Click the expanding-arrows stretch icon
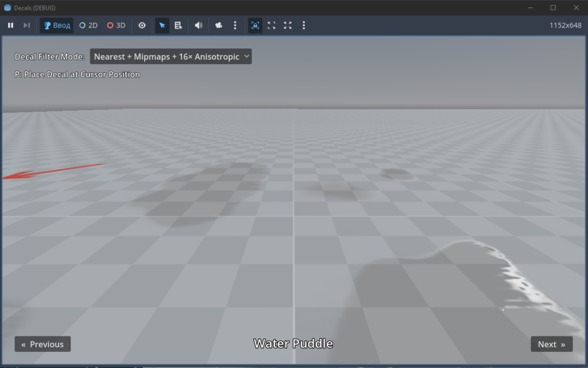This screenshot has width=588, height=368. point(288,25)
